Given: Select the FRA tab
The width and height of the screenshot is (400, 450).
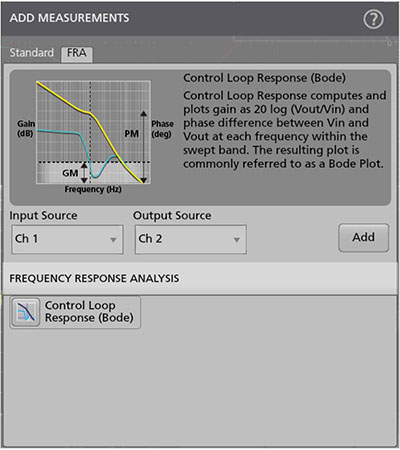Looking at the screenshot, I should point(77,54).
